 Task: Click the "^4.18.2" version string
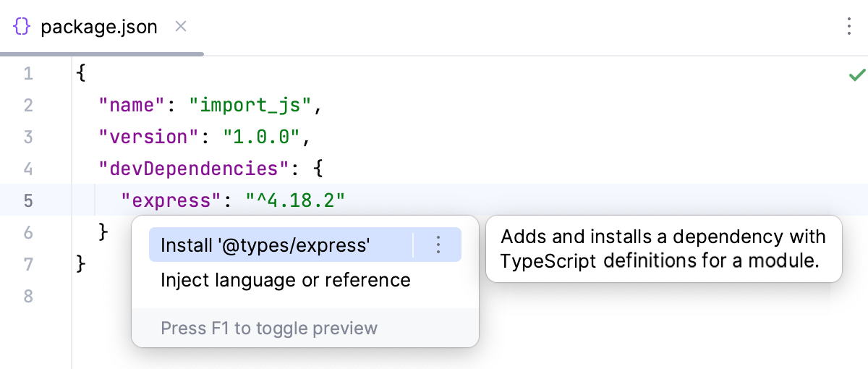(294, 200)
